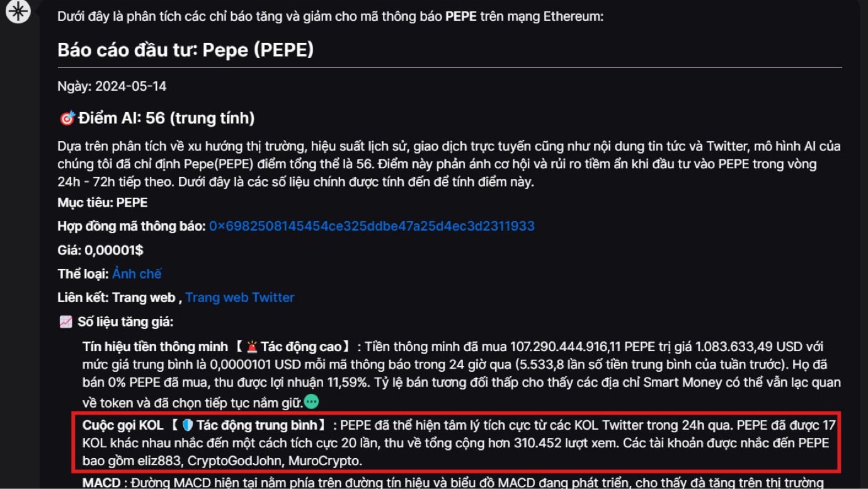This screenshot has height=489, width=868.
Task: Click the Tín hiệu tiền thông minh label
Action: click(x=155, y=347)
